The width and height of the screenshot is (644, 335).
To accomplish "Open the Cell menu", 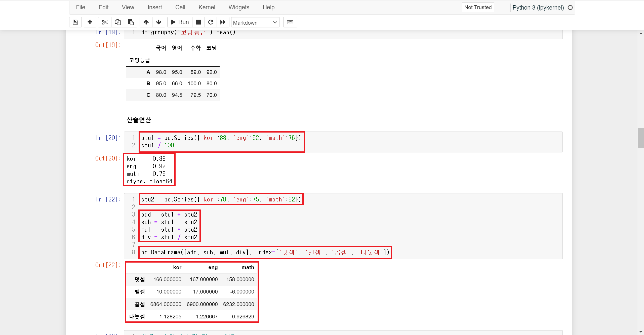I will pyautogui.click(x=180, y=7).
